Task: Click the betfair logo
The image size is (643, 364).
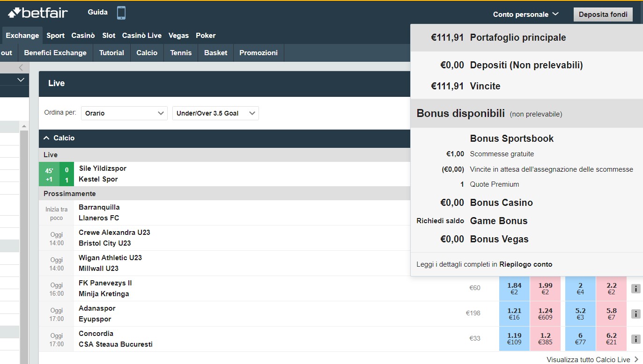Action: [37, 13]
